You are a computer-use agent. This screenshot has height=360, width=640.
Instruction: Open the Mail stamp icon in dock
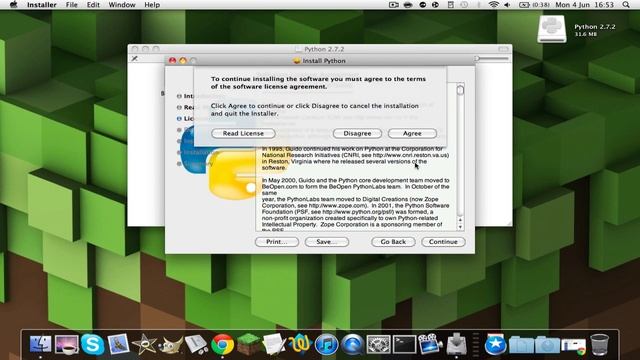118,344
